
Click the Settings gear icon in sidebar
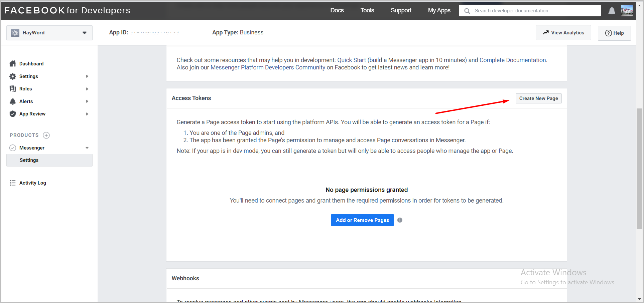13,76
